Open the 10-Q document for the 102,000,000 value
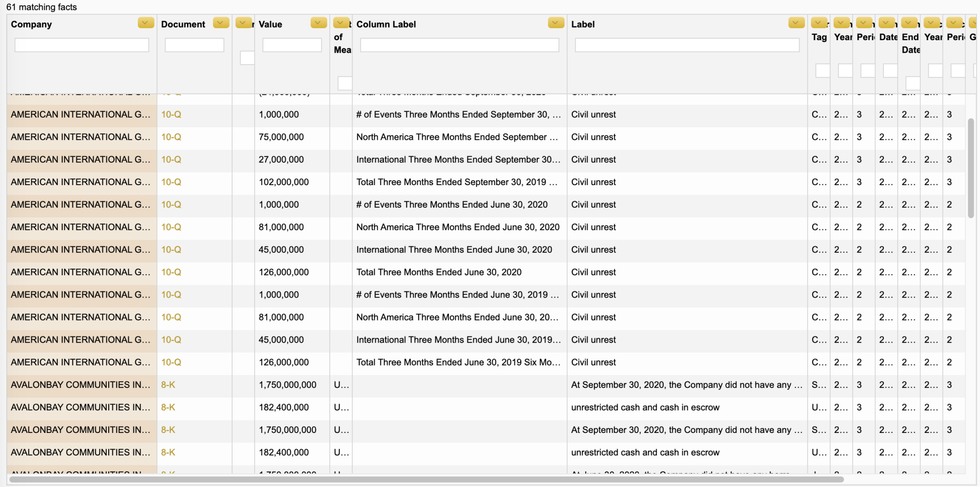This screenshot has height=487, width=980. click(x=171, y=182)
